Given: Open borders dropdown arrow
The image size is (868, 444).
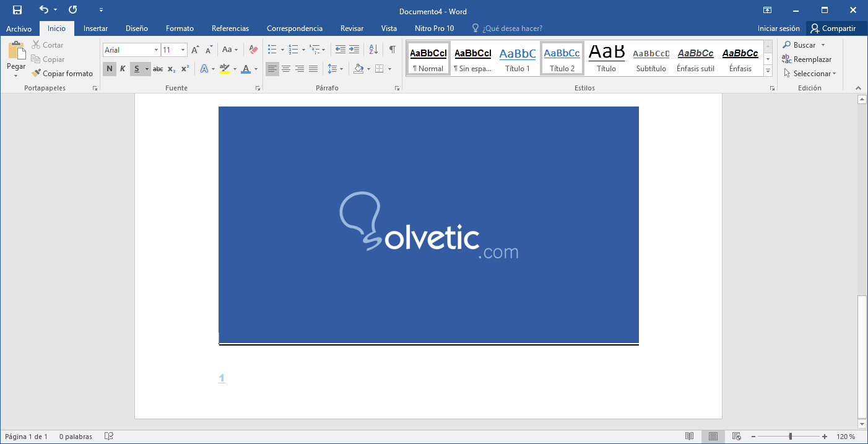Looking at the screenshot, I should (x=389, y=69).
